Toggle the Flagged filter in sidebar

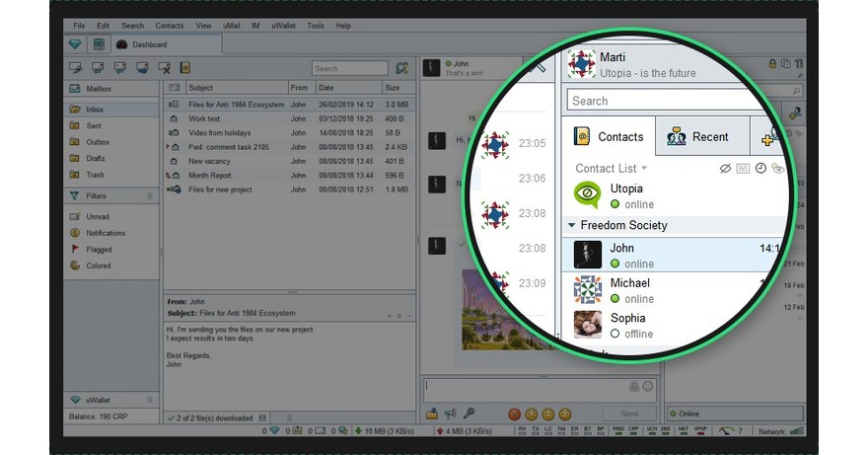coord(99,250)
